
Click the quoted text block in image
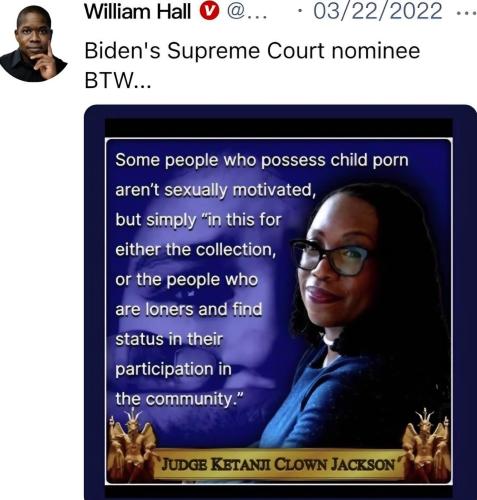click(x=262, y=279)
